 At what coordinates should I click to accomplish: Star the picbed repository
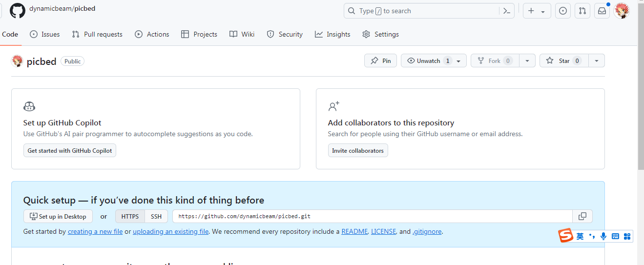coord(564,61)
